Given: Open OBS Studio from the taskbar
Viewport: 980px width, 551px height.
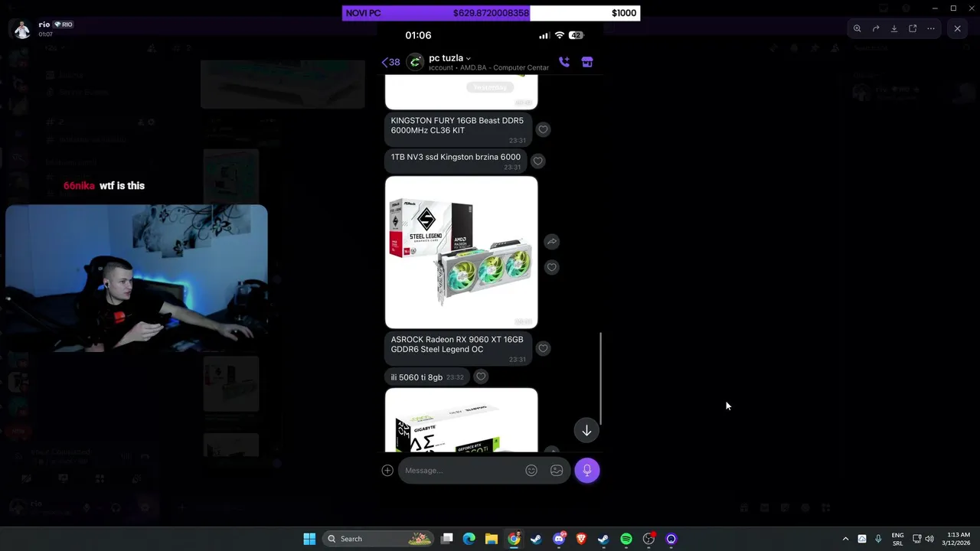Looking at the screenshot, I should coord(648,539).
